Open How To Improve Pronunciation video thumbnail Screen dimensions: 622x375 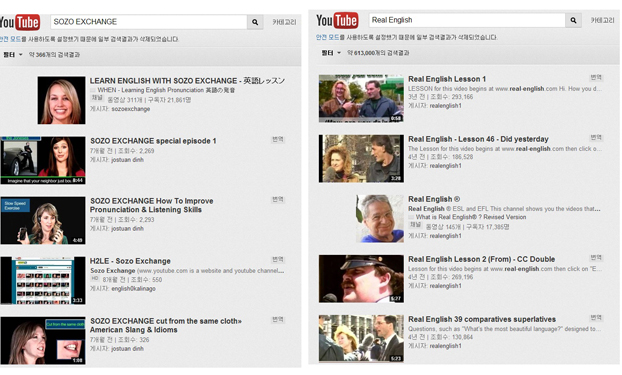point(43,220)
